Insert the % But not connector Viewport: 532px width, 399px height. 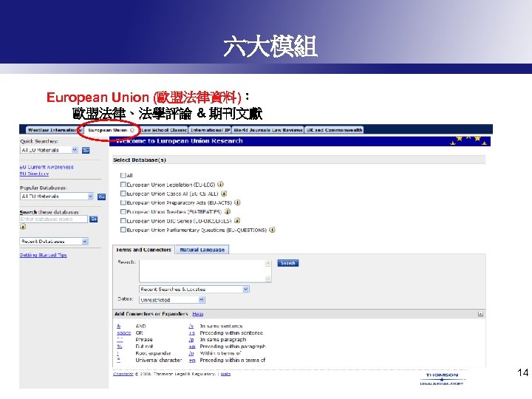119,347
